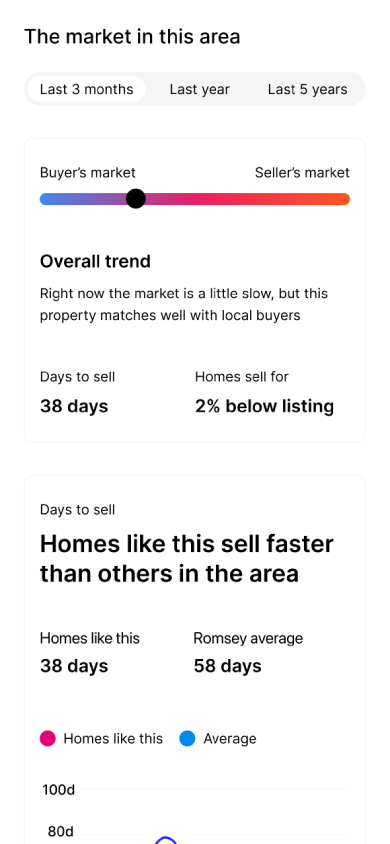Click the Overall trend heading
This screenshot has height=844, width=390.
click(x=95, y=262)
